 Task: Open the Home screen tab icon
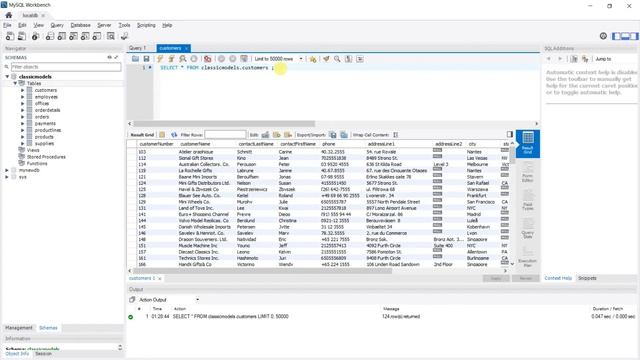(9, 15)
